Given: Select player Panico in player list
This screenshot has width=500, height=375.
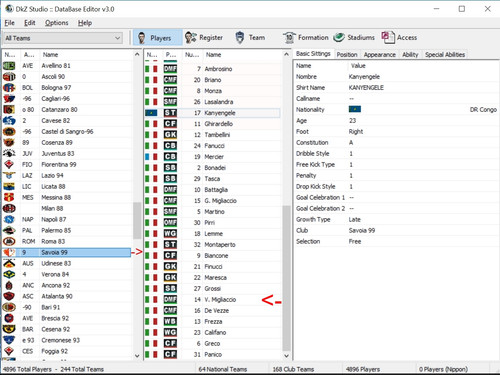Looking at the screenshot, I should point(213,355).
